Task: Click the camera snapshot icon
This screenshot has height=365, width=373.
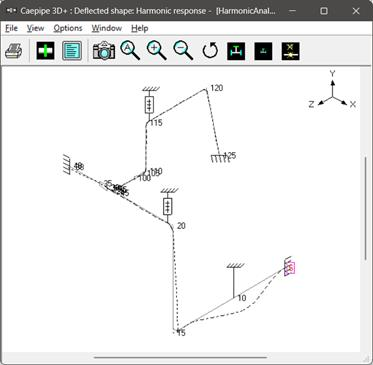Action: 104,51
